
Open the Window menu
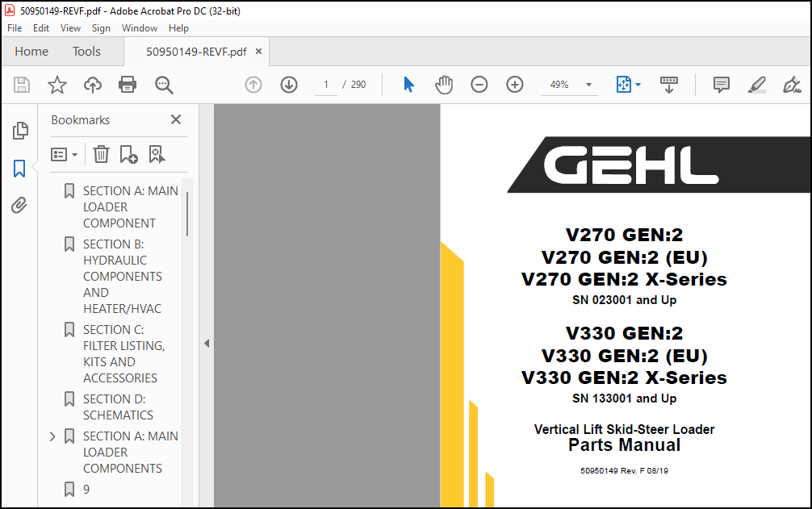[140, 28]
